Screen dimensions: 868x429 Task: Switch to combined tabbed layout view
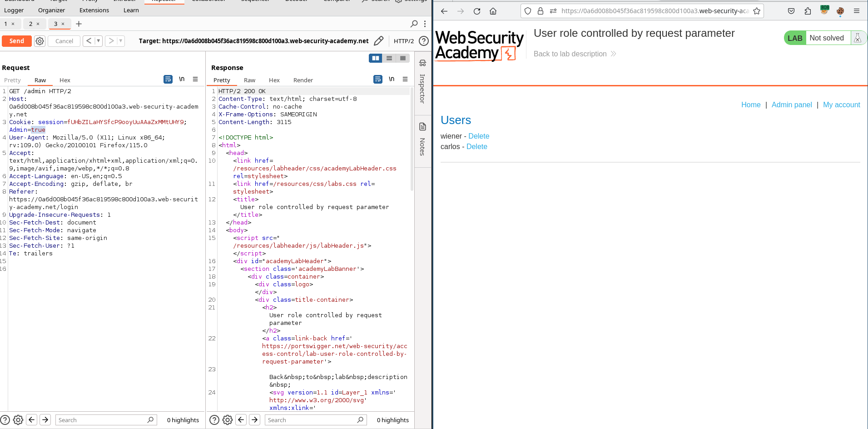[403, 58]
